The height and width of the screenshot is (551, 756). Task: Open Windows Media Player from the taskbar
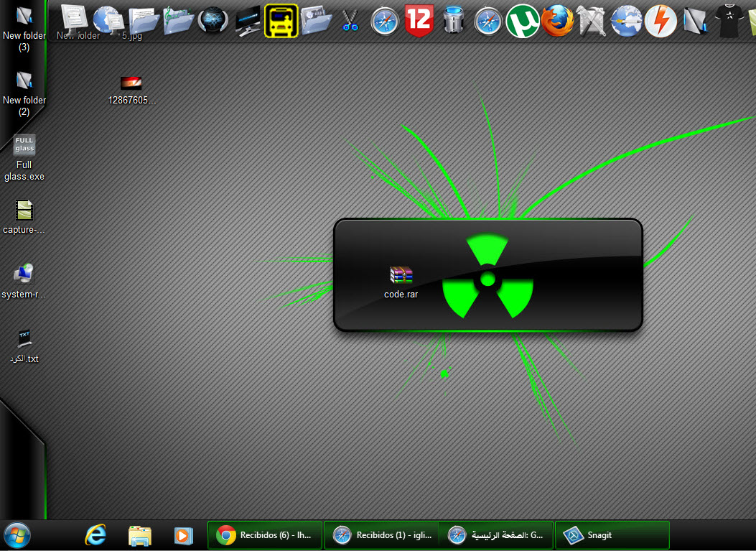[x=184, y=536]
